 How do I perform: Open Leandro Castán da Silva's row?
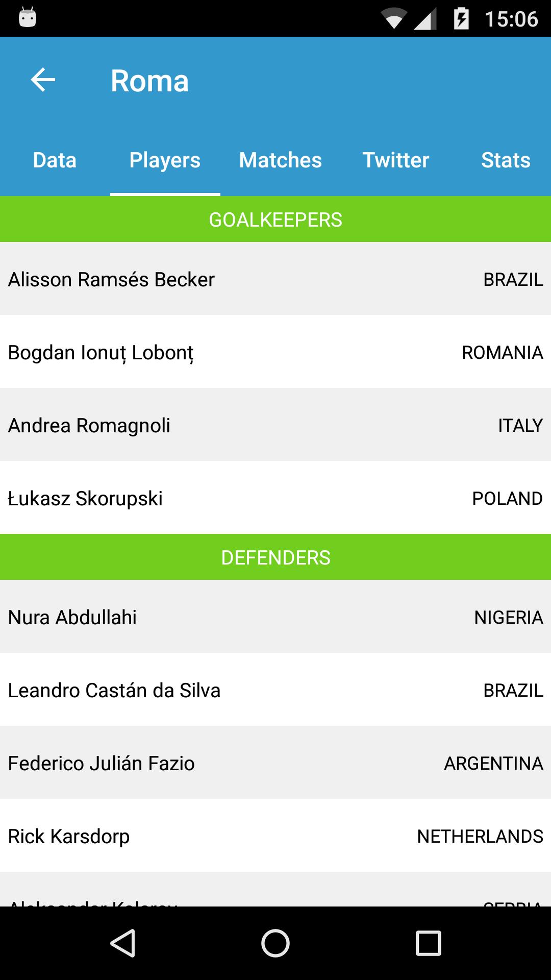275,690
